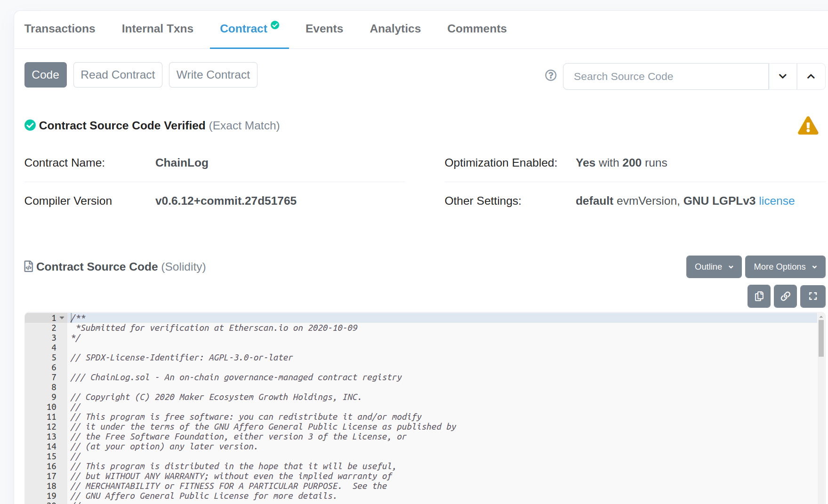This screenshot has width=828, height=504.
Task: Open Write Contract section
Action: point(213,75)
